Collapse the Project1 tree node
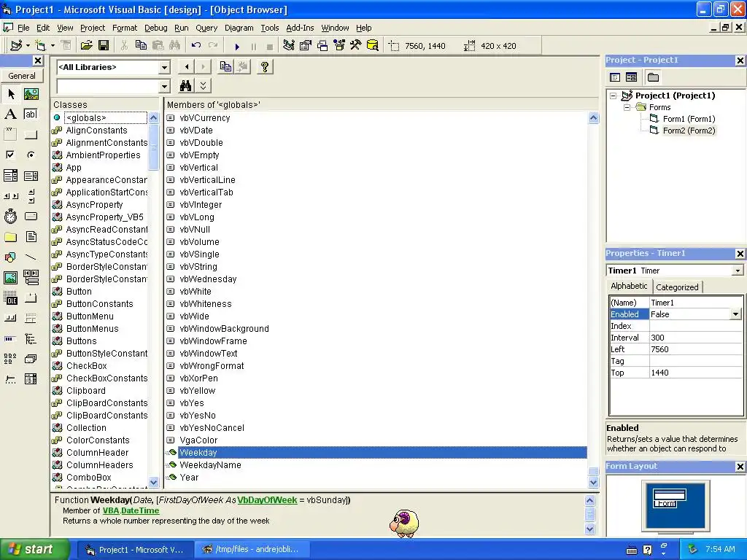The width and height of the screenshot is (747, 560). 614,96
